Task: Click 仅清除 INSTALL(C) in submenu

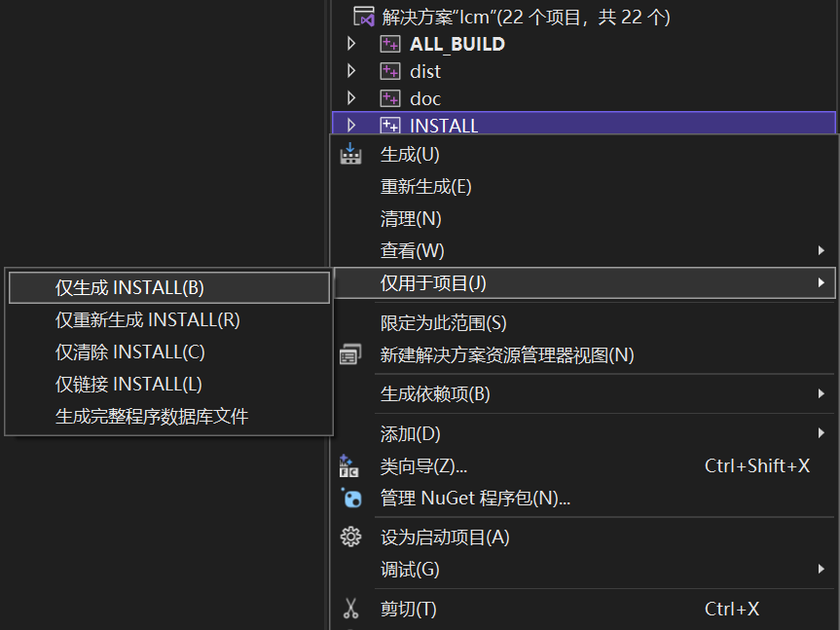Action: (169, 352)
